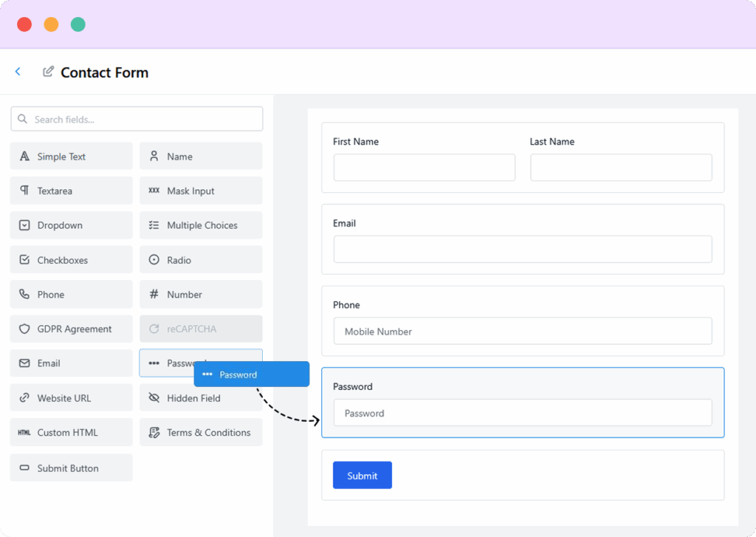Viewport: 756px width, 537px height.
Task: Click the Phone field handset icon
Action: 23,294
